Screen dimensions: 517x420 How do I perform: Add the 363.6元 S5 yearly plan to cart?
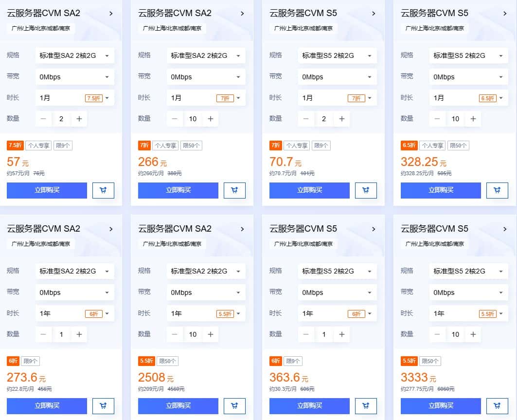coord(366,406)
